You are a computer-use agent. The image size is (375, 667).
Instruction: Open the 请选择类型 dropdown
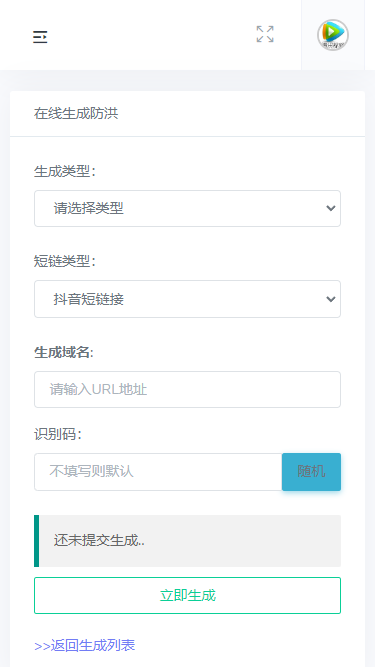(x=188, y=208)
